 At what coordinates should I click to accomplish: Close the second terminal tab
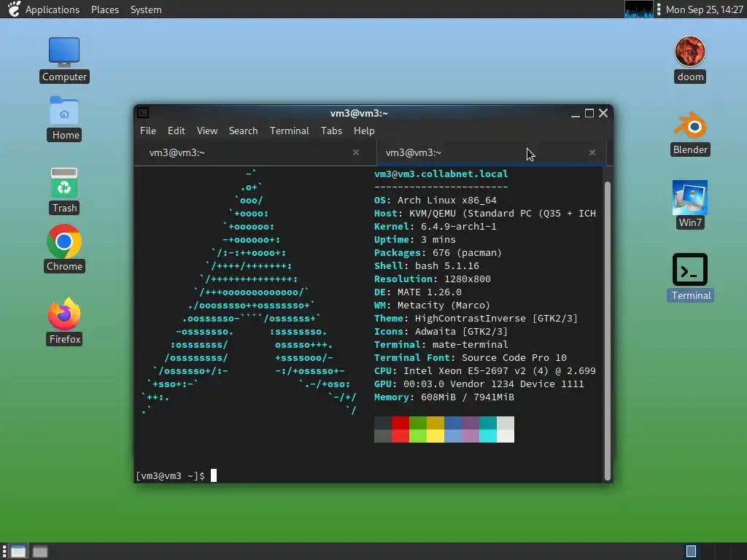[x=592, y=152]
